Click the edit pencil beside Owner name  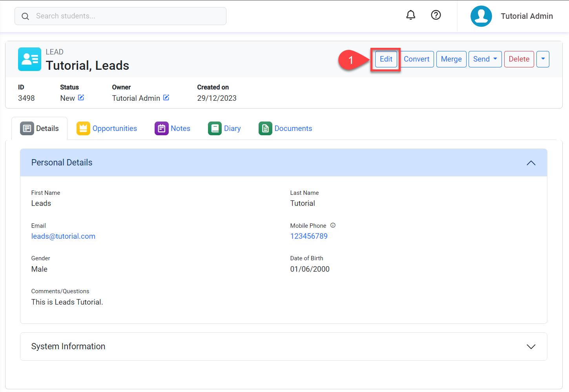pyautogui.click(x=166, y=98)
